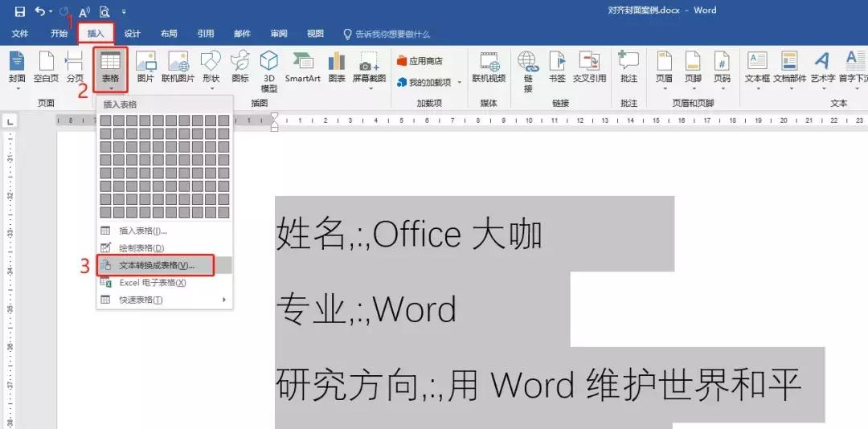
Task: Open the 屏幕截图 screenshot dropdown
Action: pyautogui.click(x=369, y=71)
